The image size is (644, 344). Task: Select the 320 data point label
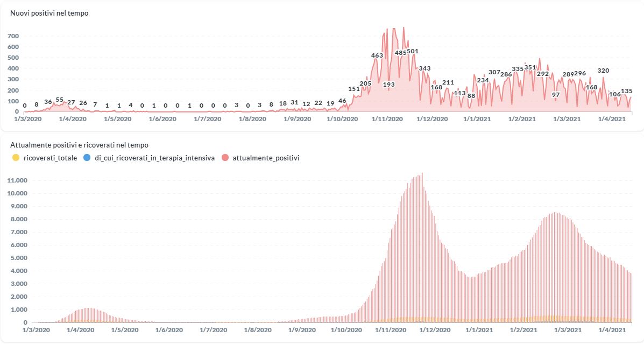[603, 71]
